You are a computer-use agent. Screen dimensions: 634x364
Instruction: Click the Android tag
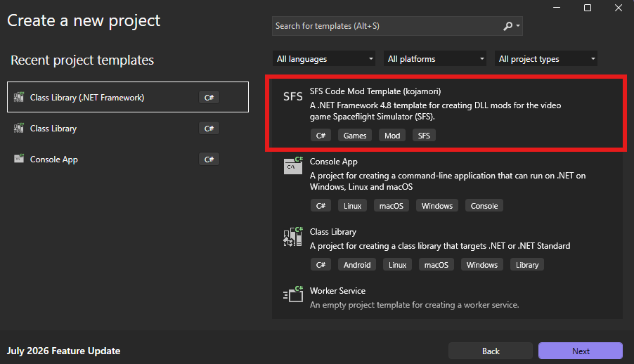pos(357,264)
